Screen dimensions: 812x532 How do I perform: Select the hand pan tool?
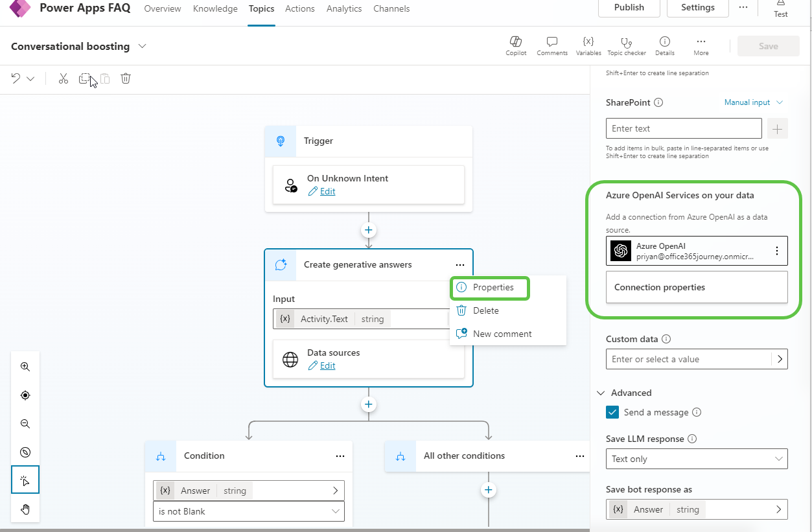[x=25, y=509]
